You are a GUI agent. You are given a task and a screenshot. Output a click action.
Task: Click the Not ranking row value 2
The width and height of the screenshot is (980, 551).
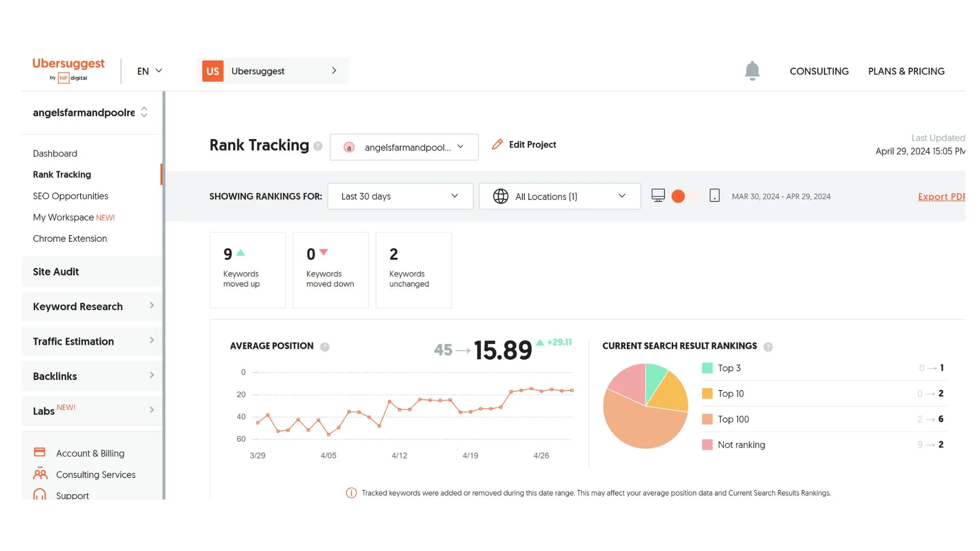click(941, 444)
